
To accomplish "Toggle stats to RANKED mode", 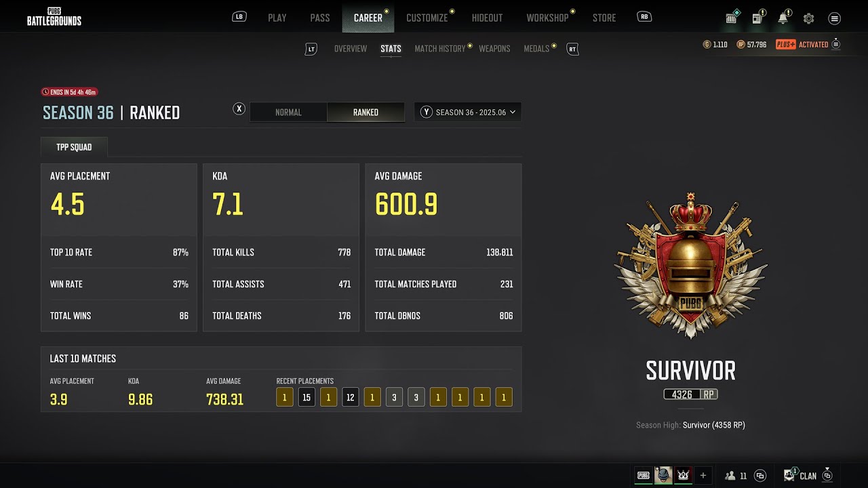I will 366,113.
